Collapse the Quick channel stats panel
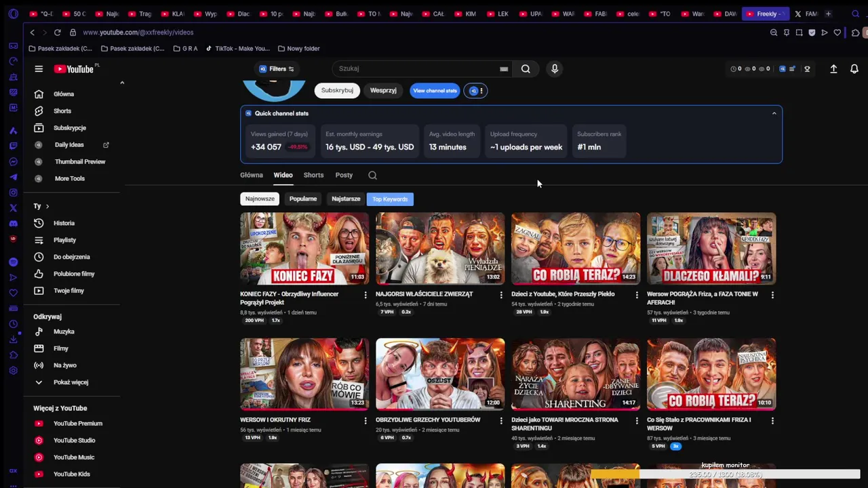868x488 pixels. click(774, 113)
